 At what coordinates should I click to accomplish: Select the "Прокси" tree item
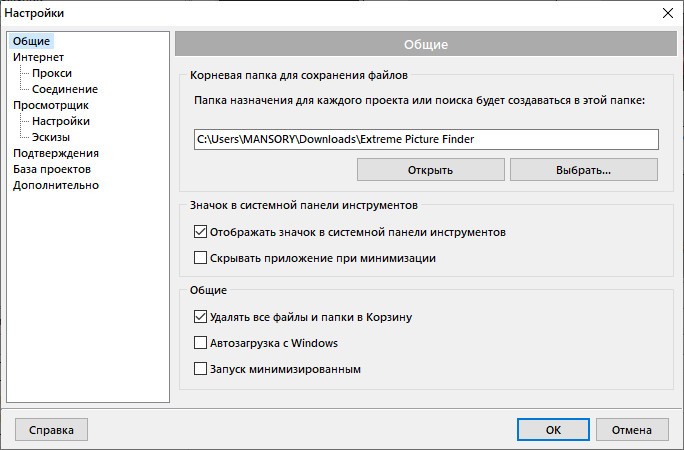click(51, 73)
